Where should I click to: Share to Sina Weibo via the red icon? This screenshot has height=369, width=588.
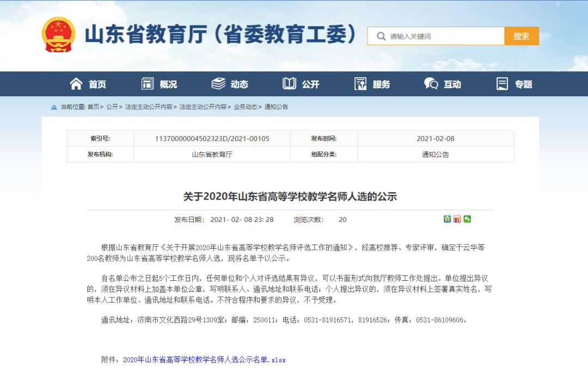tap(457, 219)
